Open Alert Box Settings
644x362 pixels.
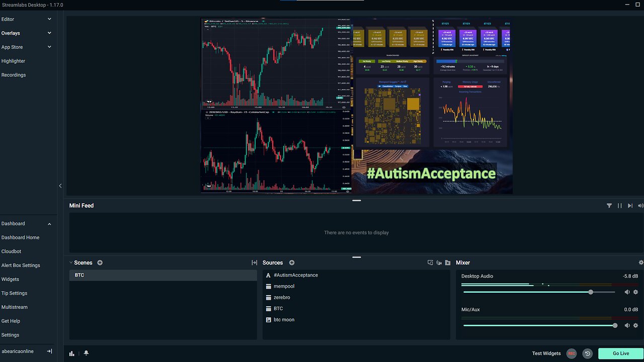pyautogui.click(x=21, y=265)
